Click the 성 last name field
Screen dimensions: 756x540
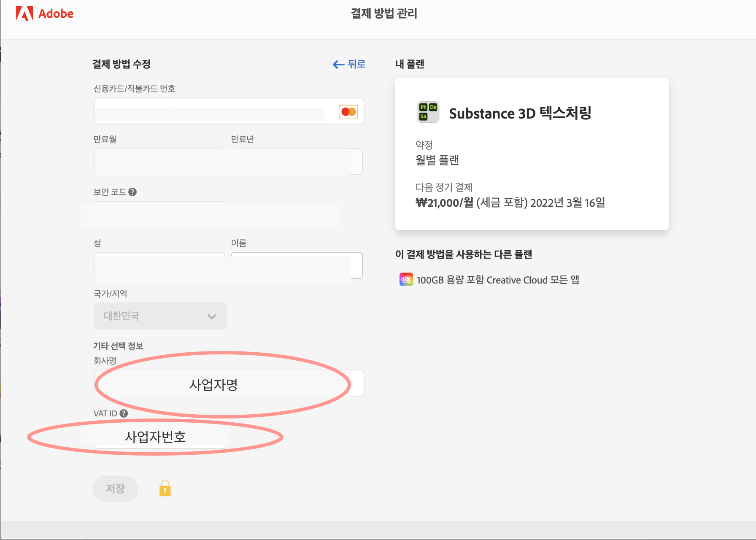(159, 265)
